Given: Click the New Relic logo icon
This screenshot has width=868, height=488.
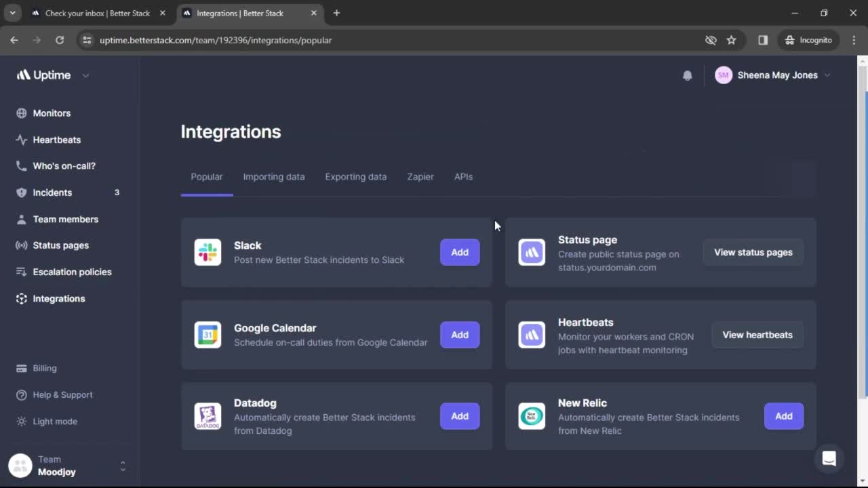Looking at the screenshot, I should [532, 416].
